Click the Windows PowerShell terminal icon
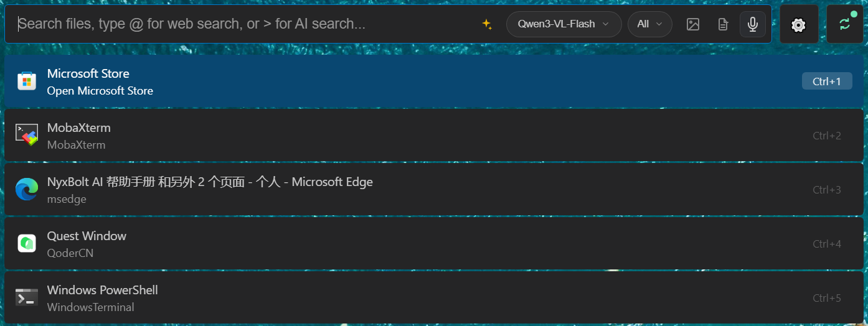Screen dimensions: 868x326 (27, 297)
